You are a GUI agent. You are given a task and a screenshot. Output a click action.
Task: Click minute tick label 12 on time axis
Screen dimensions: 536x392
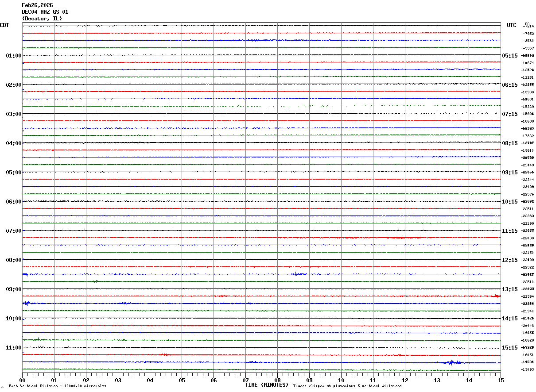tap(405, 380)
